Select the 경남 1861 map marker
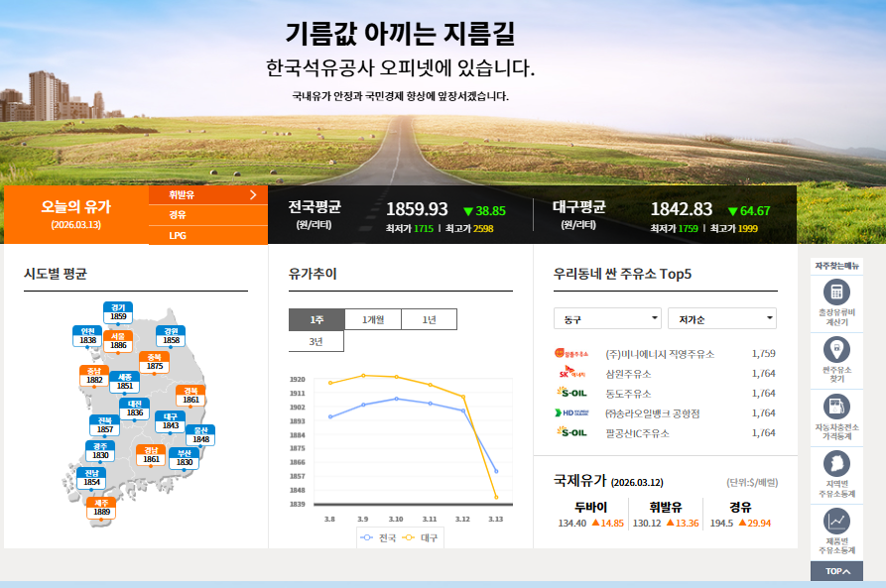The width and height of the screenshot is (886, 588). (151, 456)
